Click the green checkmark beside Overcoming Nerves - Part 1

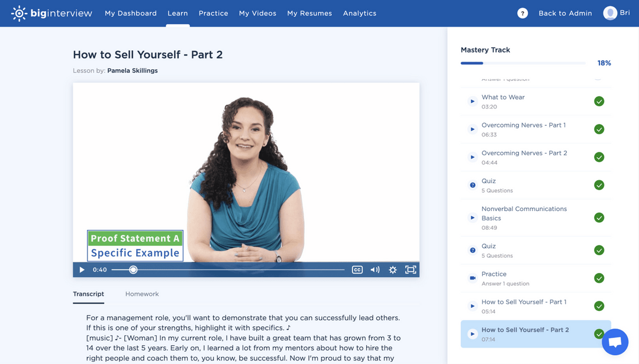[599, 129]
